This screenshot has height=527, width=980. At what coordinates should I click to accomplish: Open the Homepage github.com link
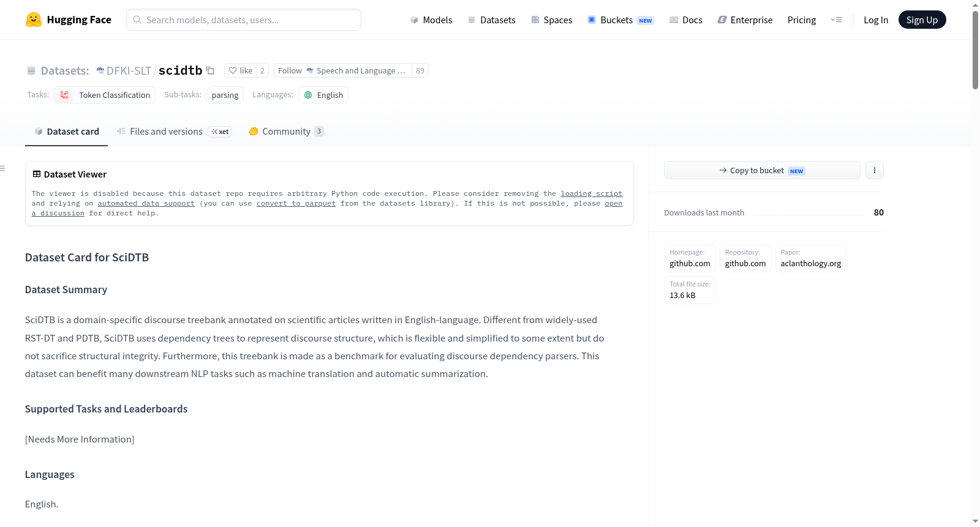[690, 258]
